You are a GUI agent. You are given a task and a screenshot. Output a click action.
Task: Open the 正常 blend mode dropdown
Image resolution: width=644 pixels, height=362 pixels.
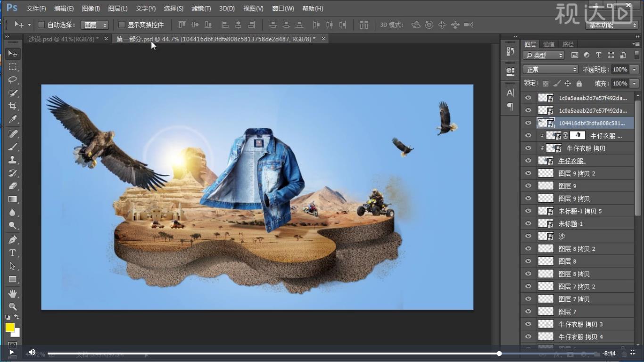pyautogui.click(x=550, y=69)
